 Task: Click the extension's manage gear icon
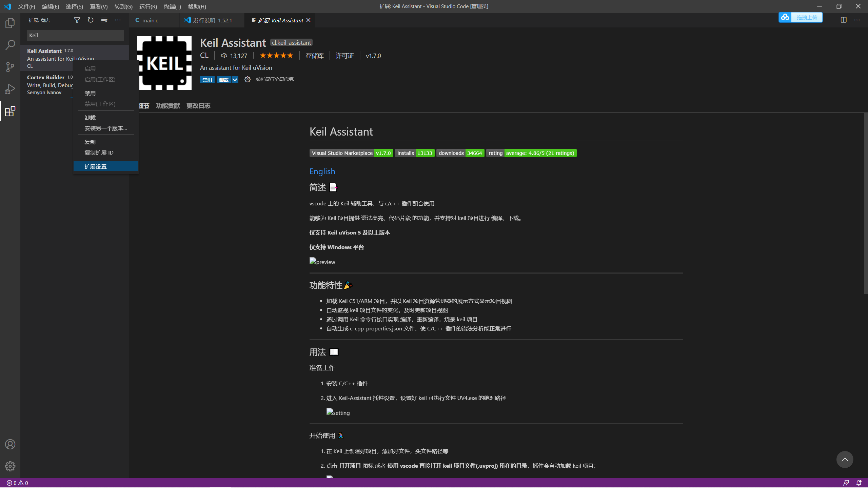pos(248,80)
